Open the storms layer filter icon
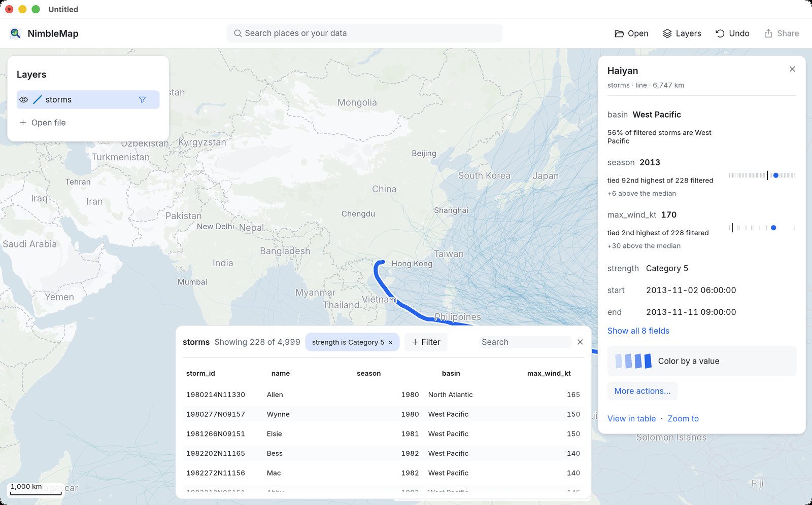Image resolution: width=812 pixels, height=505 pixels. (142, 100)
